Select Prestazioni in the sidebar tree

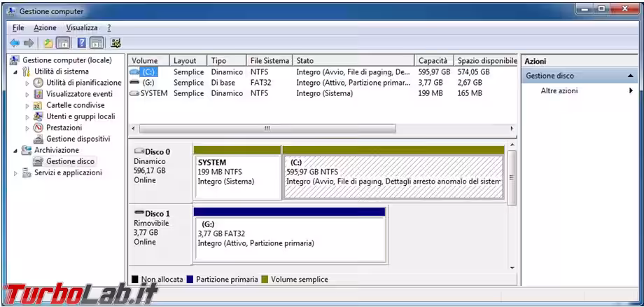click(x=64, y=128)
